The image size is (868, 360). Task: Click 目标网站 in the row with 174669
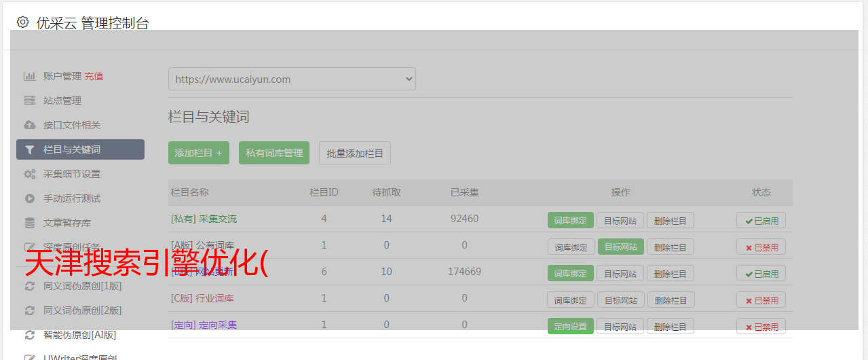tap(621, 273)
